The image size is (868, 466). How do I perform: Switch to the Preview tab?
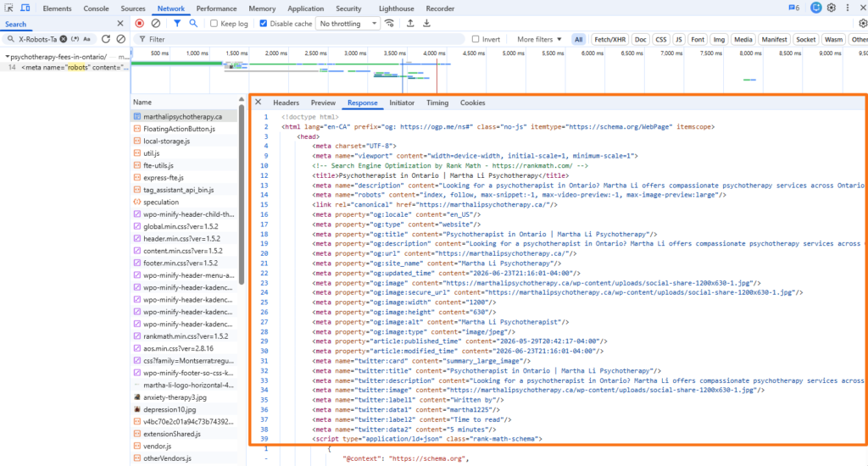[x=323, y=103]
